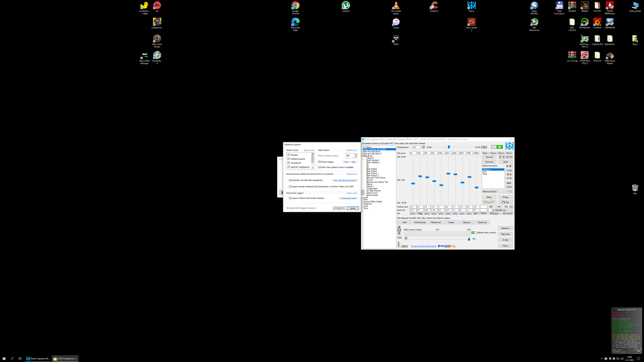
Task: Open 'More user idle mode options' link
Action: 345,180
